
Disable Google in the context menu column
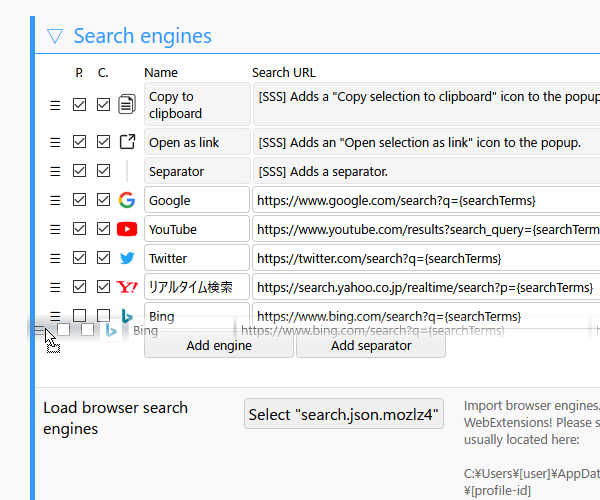pyautogui.click(x=103, y=200)
